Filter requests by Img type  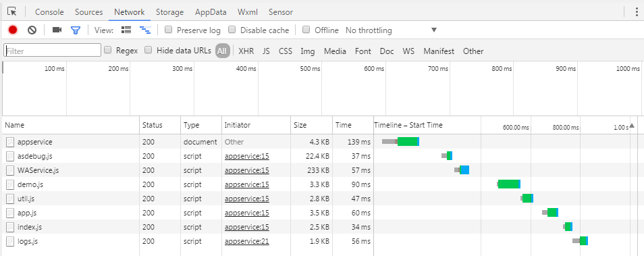(x=308, y=51)
